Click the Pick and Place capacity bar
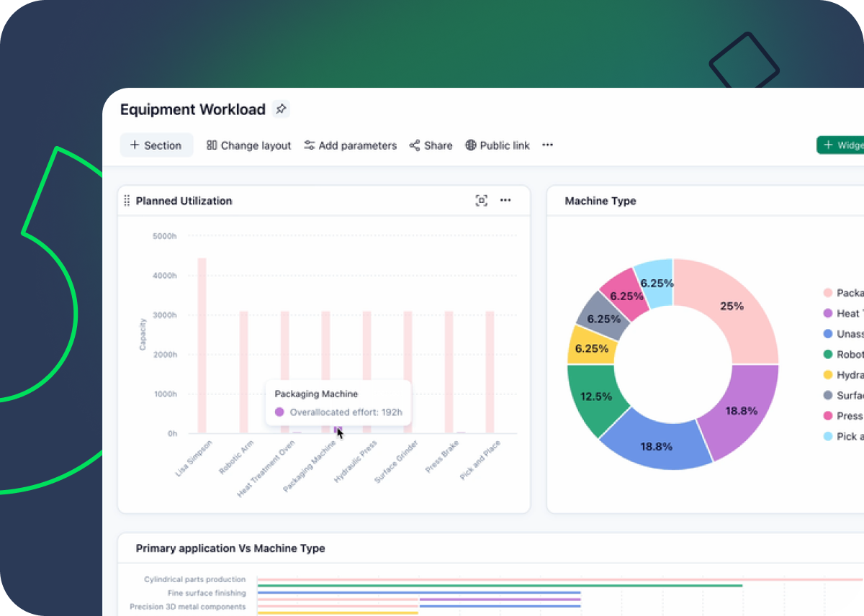The width and height of the screenshot is (864, 616). click(x=490, y=372)
